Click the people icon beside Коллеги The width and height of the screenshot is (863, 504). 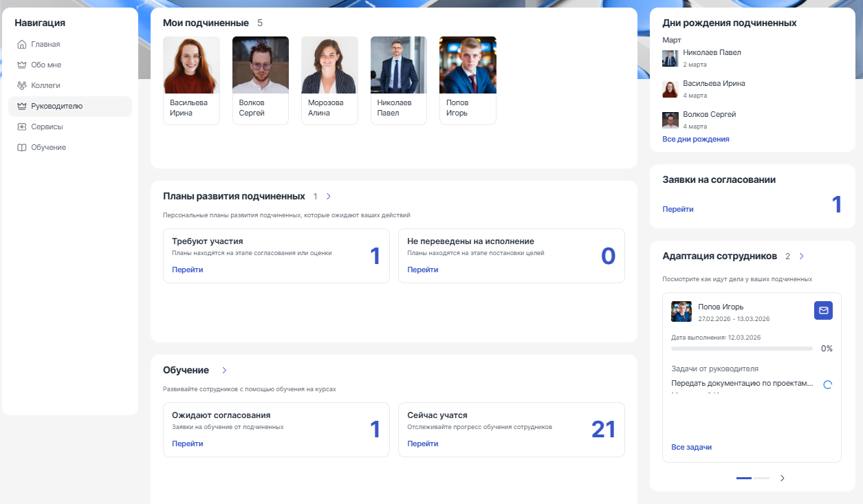point(22,86)
